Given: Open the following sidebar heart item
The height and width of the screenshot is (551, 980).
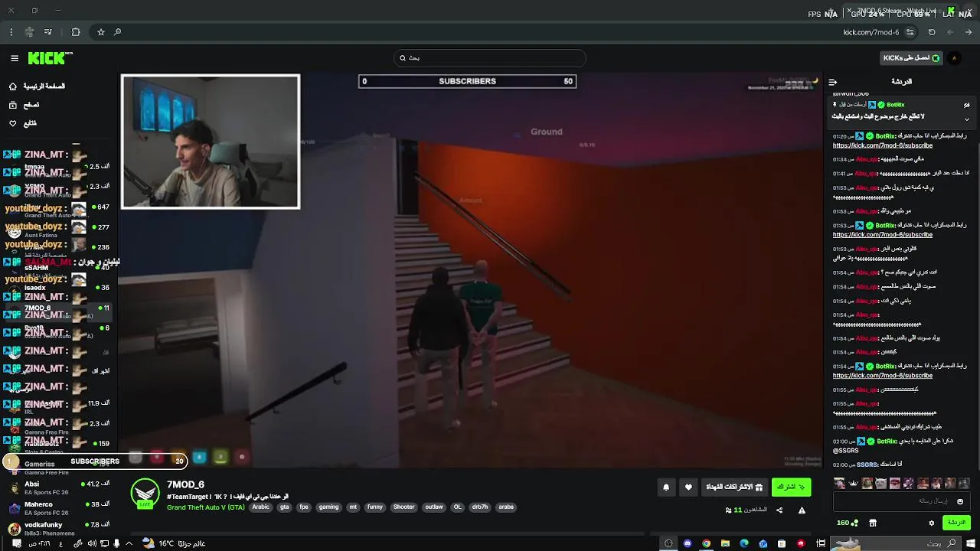Looking at the screenshot, I should click(23, 123).
